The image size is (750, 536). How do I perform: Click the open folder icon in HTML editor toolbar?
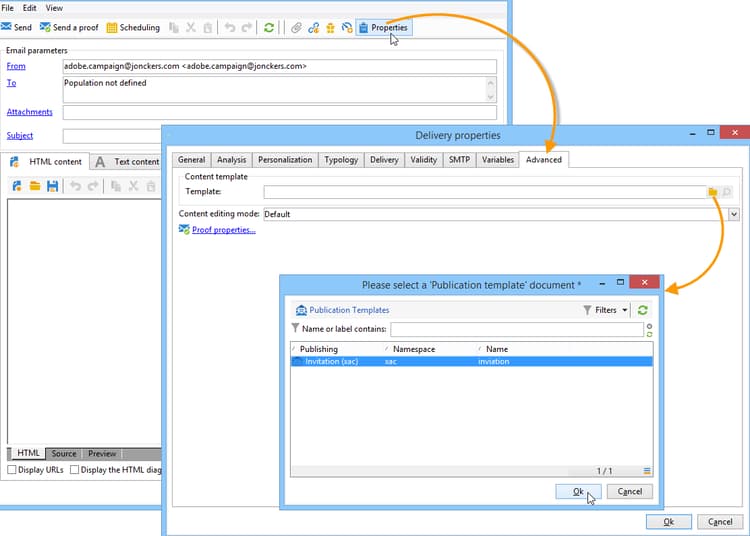(35, 186)
